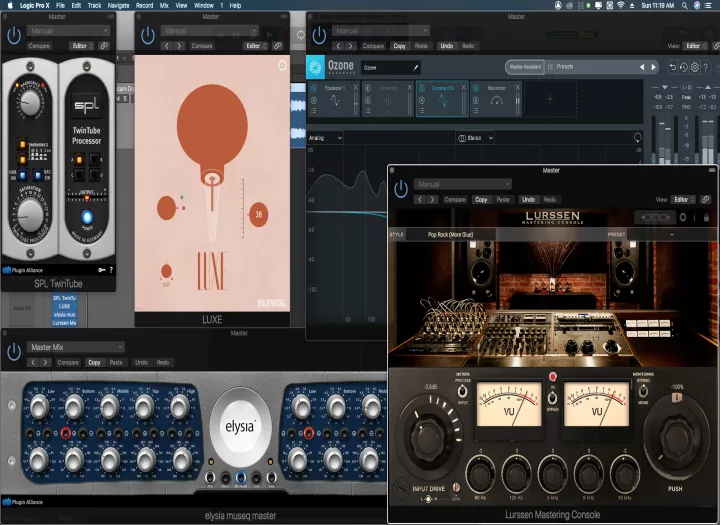720x525 pixels.
Task: Click link icon in LUXE window header
Action: pos(277,46)
